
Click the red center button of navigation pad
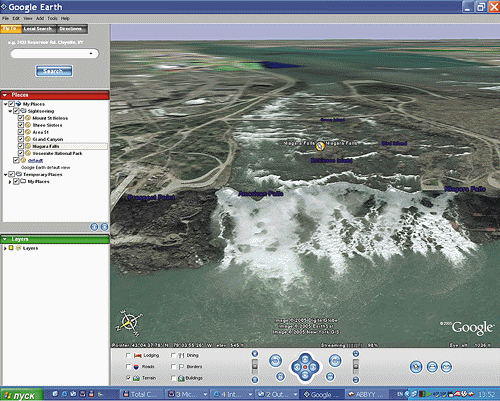(305, 367)
